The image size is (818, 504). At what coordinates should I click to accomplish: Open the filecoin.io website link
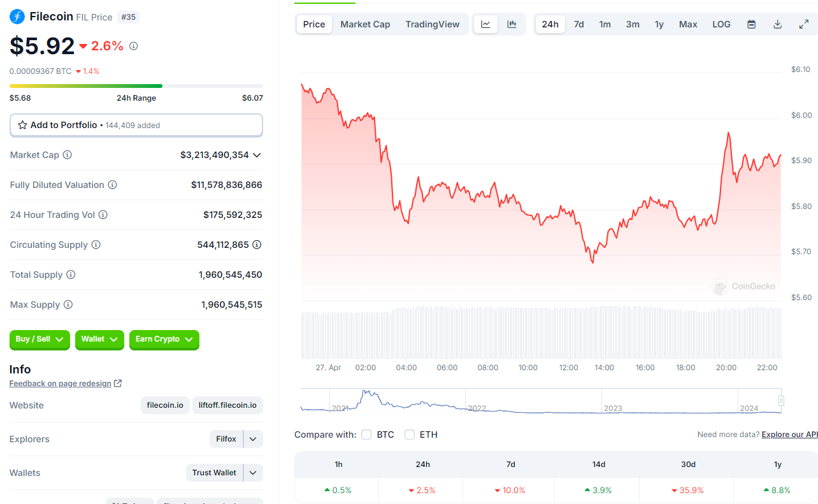click(165, 405)
